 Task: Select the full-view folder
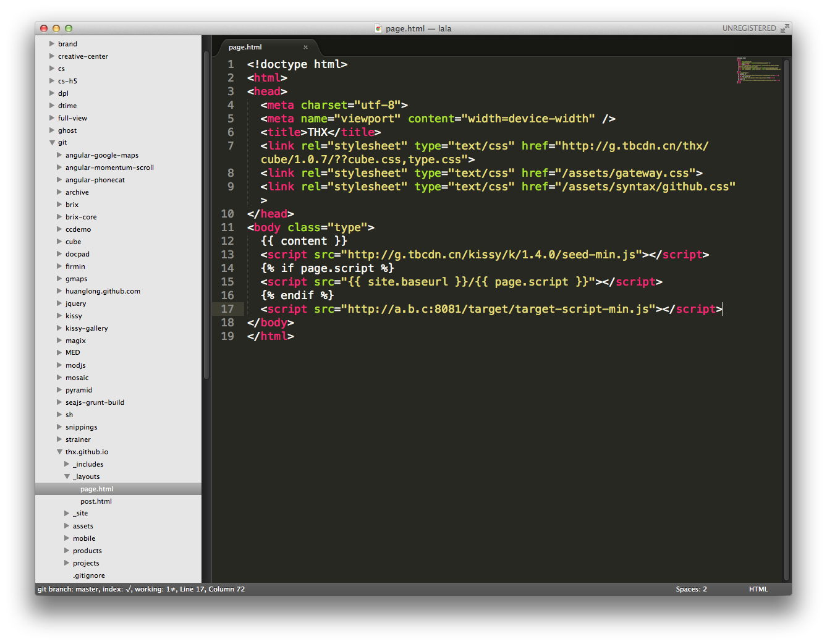(x=72, y=118)
